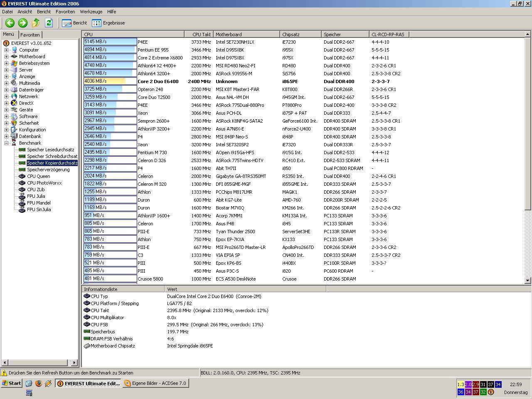This screenshot has width=532, height=399.
Task: Select the Multimedia icon in the tree
Action: pos(14,83)
